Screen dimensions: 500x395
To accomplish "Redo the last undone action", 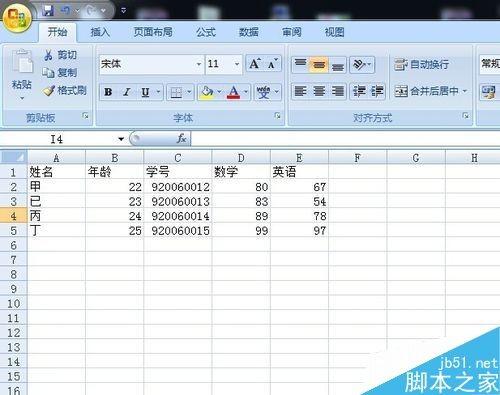I will tap(91, 11).
